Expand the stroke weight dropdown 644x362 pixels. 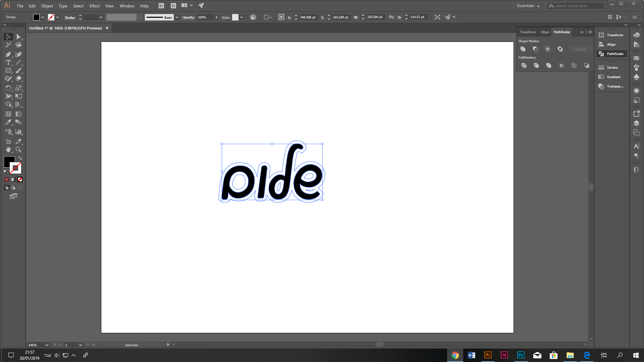coord(101,17)
